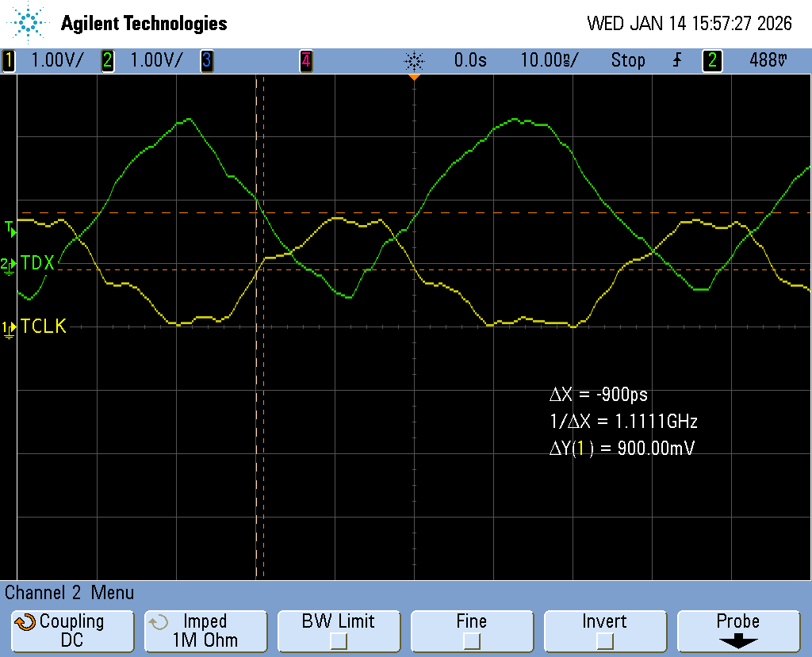Viewport: 812px width, 657px height.
Task: Click the Stop run status indicator
Action: (627, 60)
